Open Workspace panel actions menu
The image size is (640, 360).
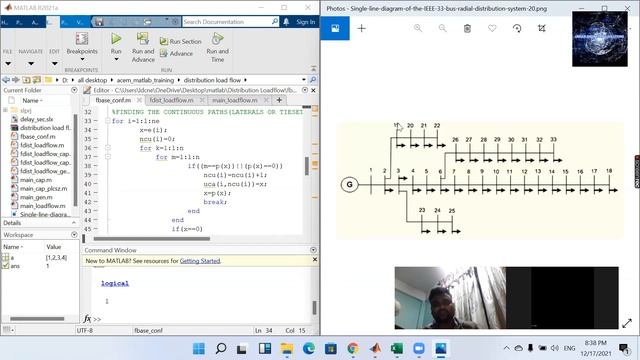pyautogui.click(x=74, y=235)
